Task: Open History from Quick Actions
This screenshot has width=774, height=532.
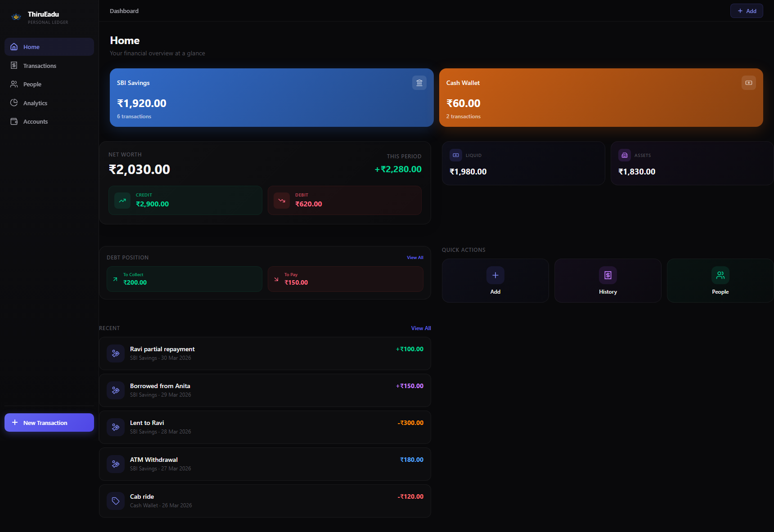Action: [x=607, y=280]
